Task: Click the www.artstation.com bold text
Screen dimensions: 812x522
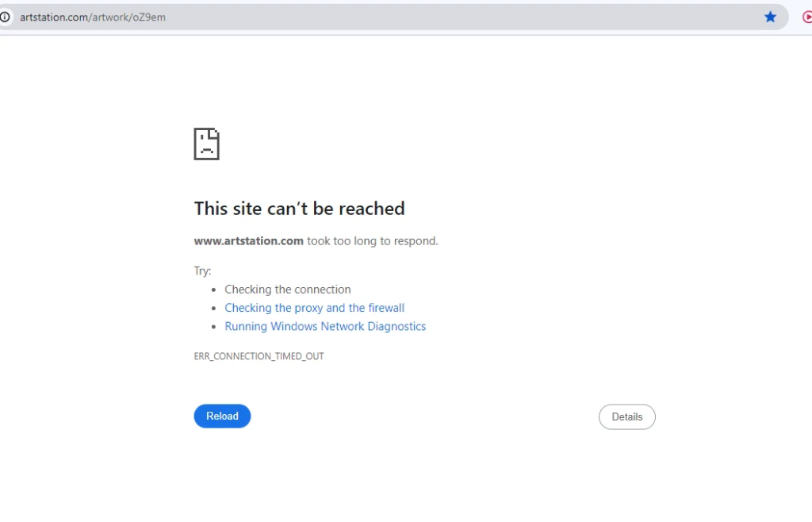Action: click(x=248, y=241)
